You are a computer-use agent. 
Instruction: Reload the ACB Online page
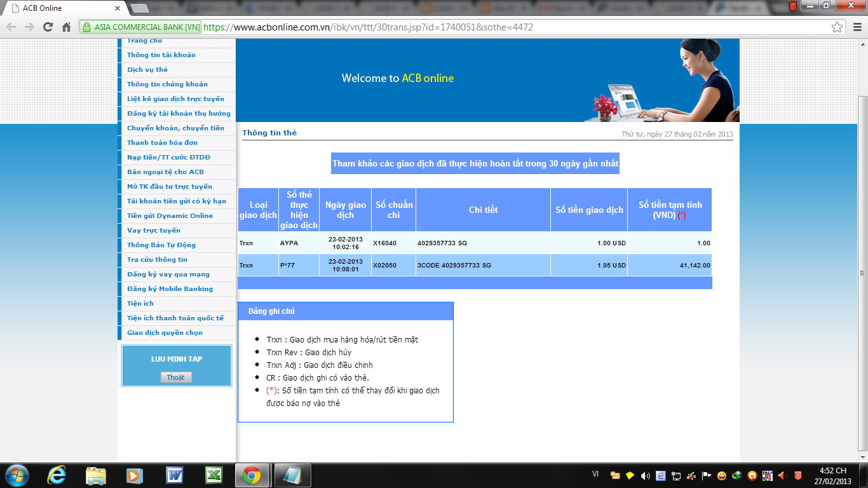click(x=48, y=27)
